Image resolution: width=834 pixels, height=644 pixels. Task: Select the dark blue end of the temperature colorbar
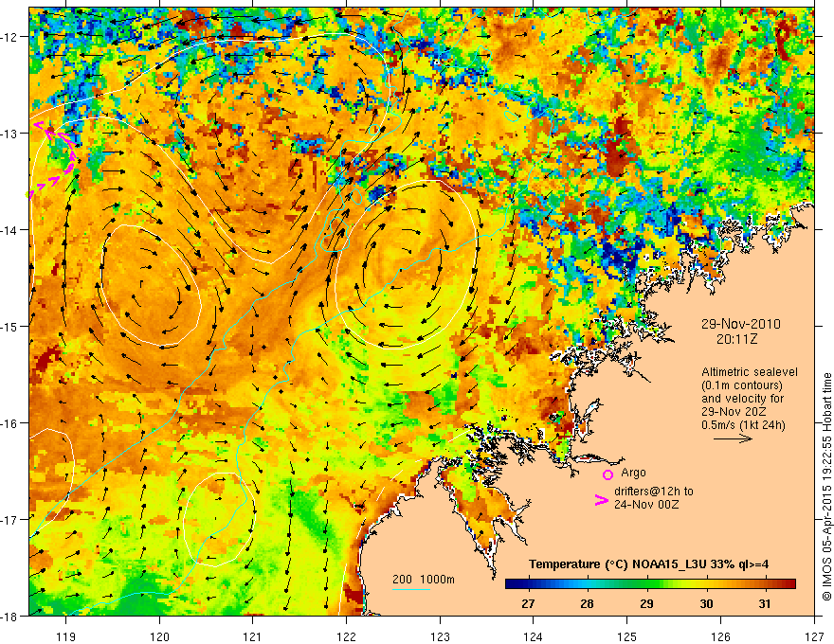tap(514, 584)
